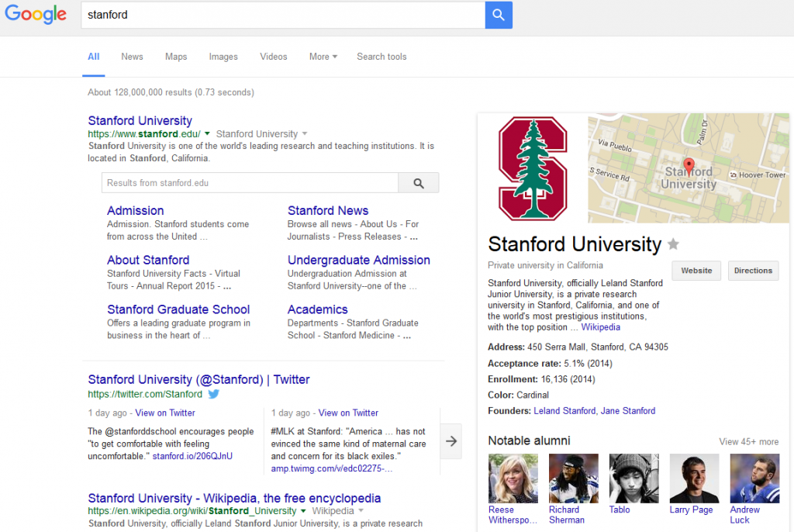The height and width of the screenshot is (532, 794).
Task: Open the More tab dropdown
Action: click(x=323, y=57)
